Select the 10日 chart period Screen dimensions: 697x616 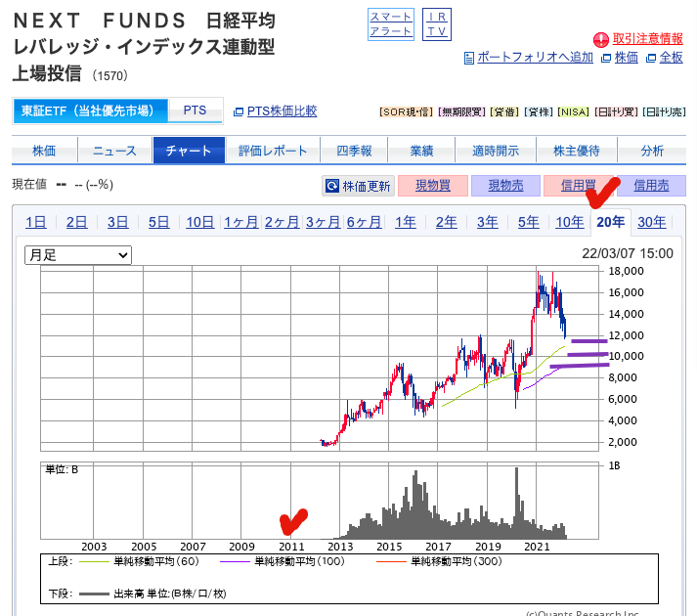(x=199, y=222)
